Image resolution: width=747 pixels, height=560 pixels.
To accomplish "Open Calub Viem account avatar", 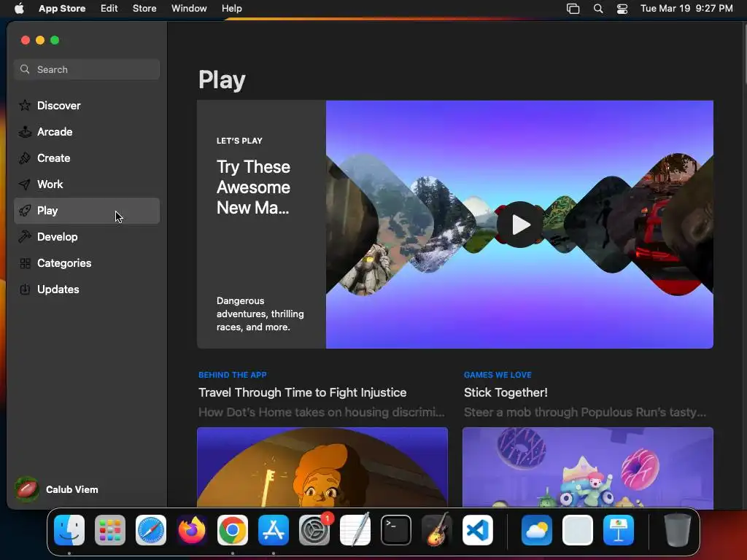I will click(x=27, y=489).
